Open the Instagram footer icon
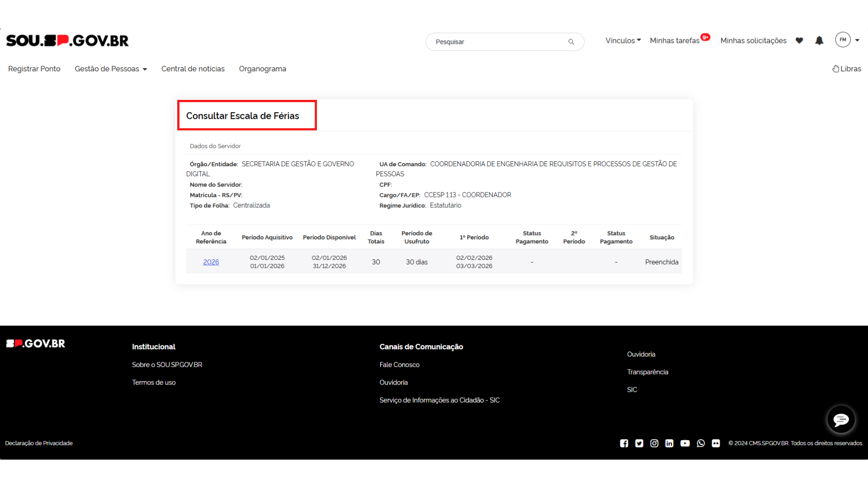868x488 pixels. click(654, 443)
